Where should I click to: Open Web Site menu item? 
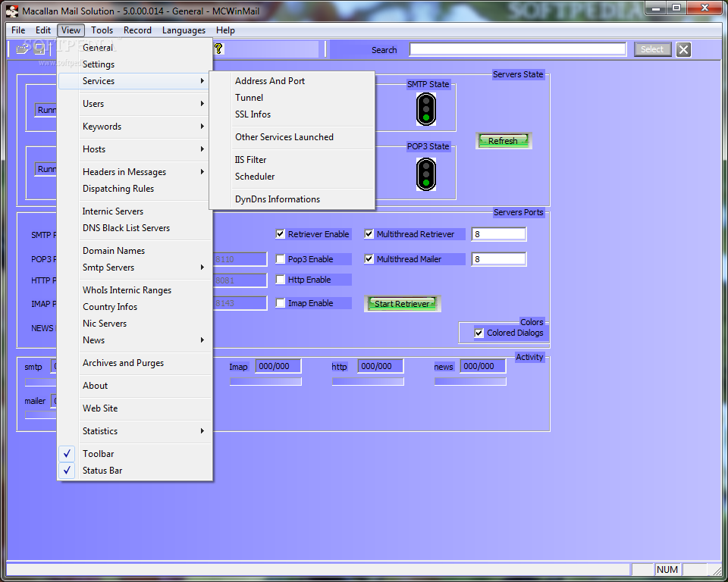click(135, 408)
